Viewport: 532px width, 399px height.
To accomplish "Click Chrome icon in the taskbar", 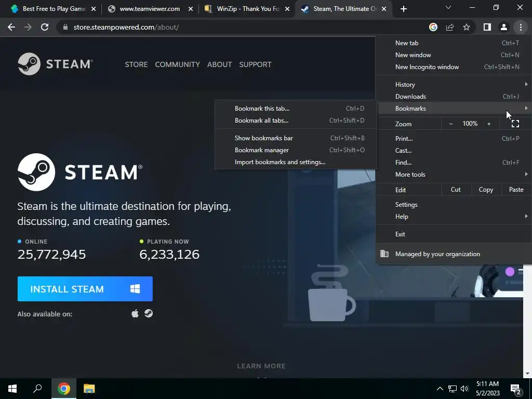I will 64,389.
